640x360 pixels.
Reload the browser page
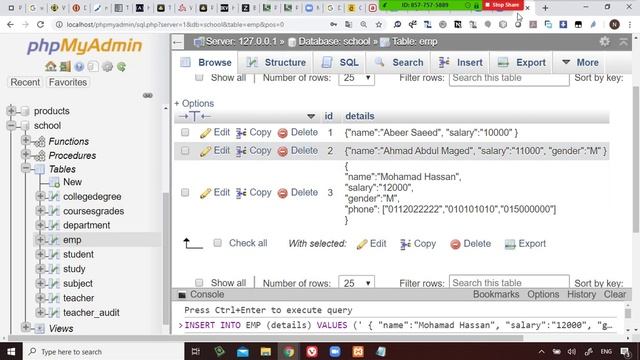40,24
